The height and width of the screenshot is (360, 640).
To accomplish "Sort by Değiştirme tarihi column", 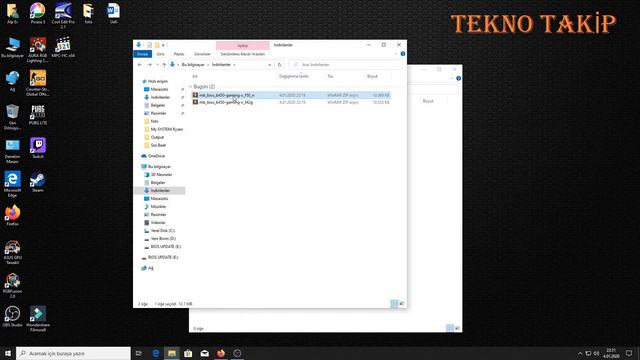I will 293,76.
